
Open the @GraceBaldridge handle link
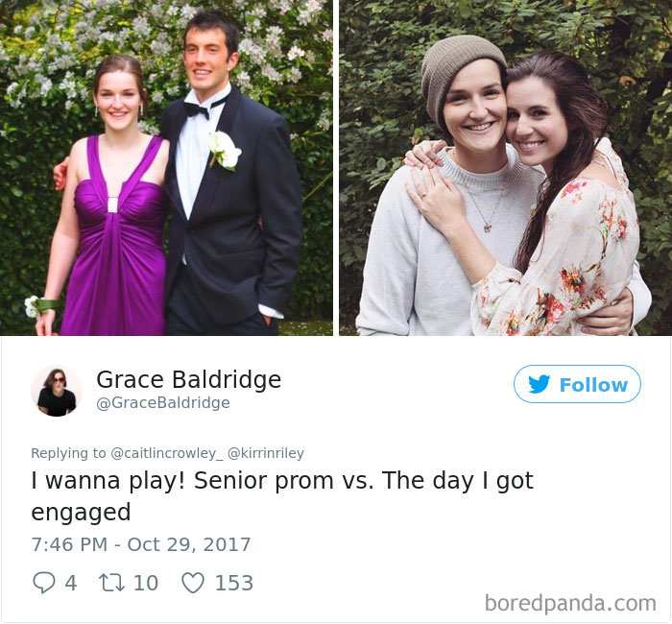(163, 403)
